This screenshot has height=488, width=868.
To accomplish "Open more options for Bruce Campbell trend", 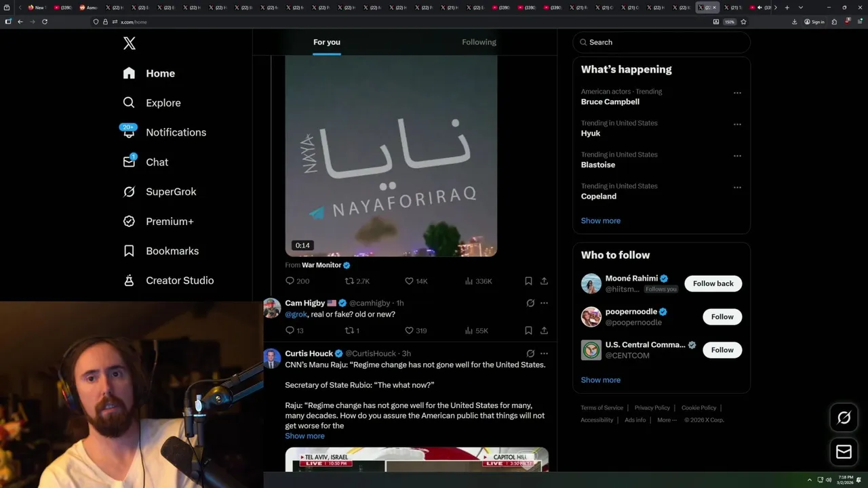I will point(737,93).
